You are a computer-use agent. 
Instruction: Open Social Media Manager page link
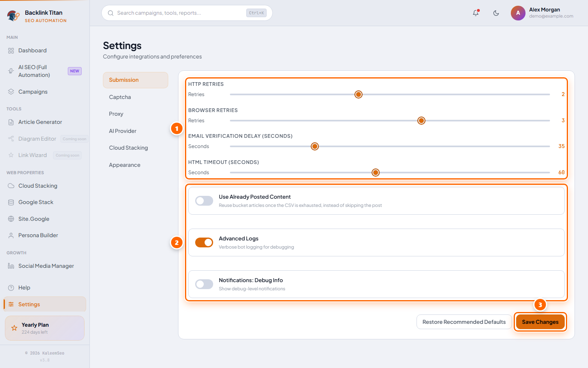click(x=45, y=266)
